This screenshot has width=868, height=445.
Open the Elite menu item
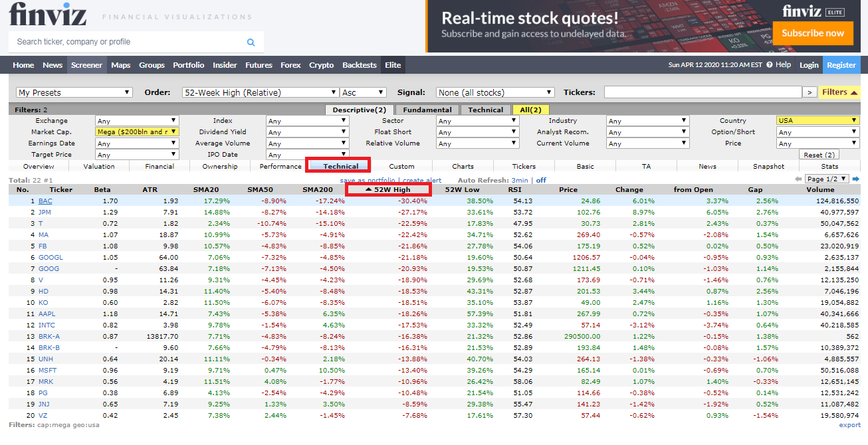click(393, 65)
